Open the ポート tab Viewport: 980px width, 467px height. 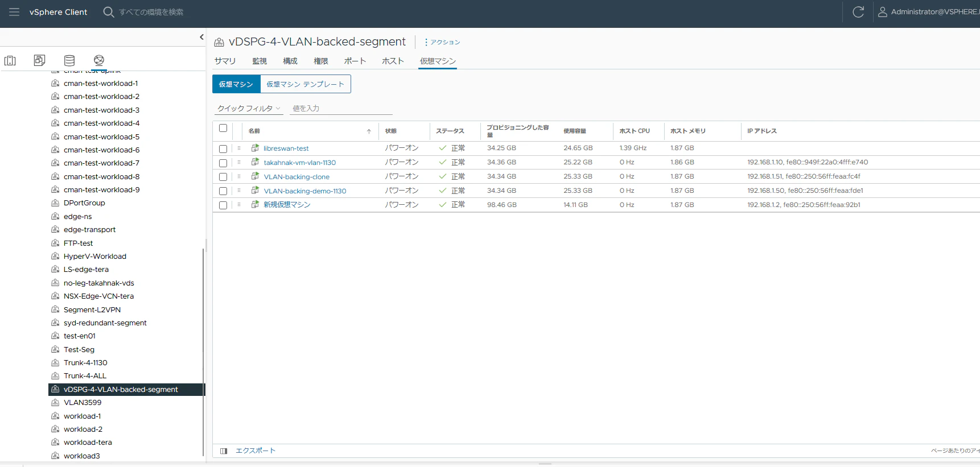tap(355, 61)
